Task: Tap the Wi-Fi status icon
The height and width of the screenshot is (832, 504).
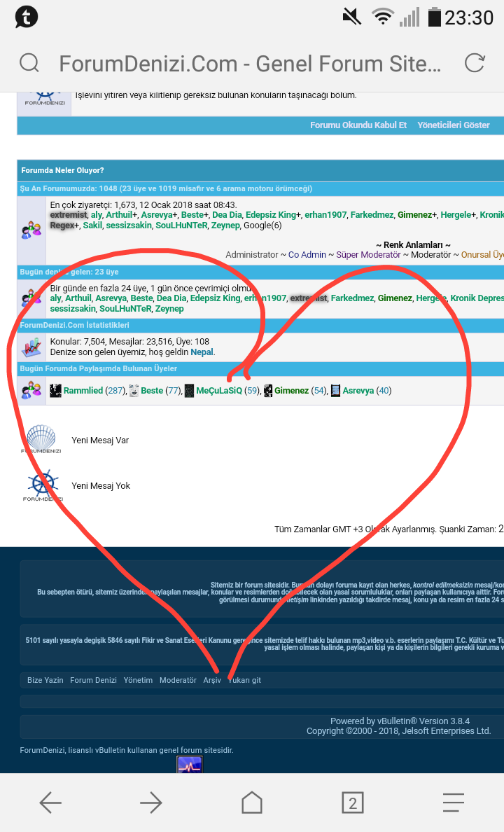Action: click(382, 17)
